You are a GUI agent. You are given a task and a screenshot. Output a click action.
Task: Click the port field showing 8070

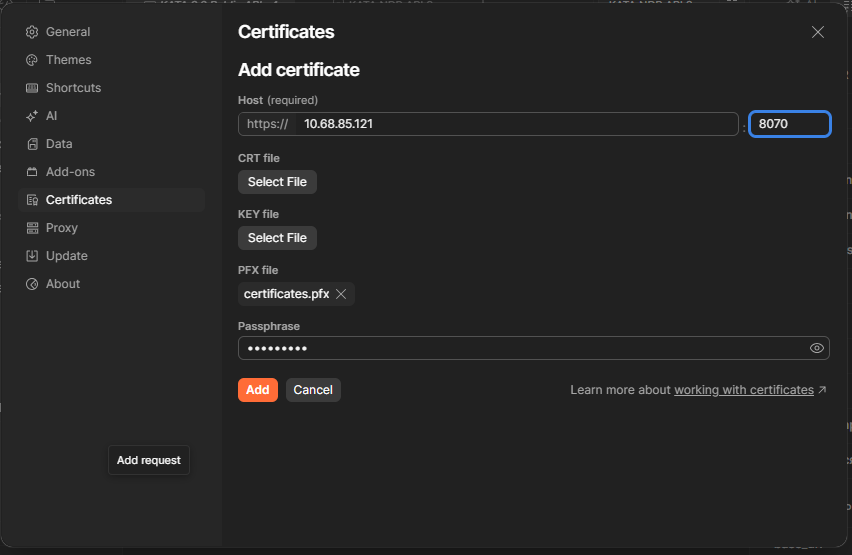(790, 124)
